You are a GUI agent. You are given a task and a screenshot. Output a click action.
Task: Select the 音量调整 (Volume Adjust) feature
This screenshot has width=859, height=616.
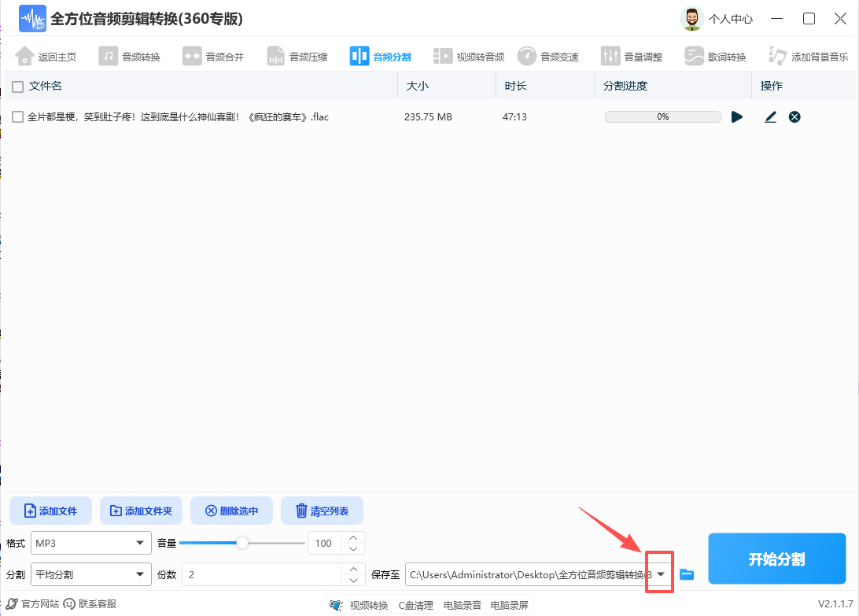(632, 56)
